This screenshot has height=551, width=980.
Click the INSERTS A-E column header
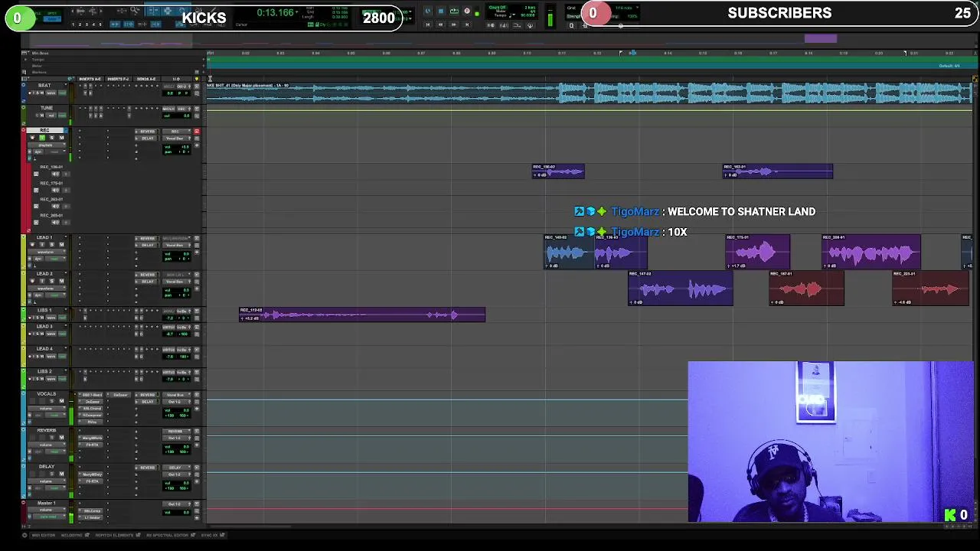point(90,79)
